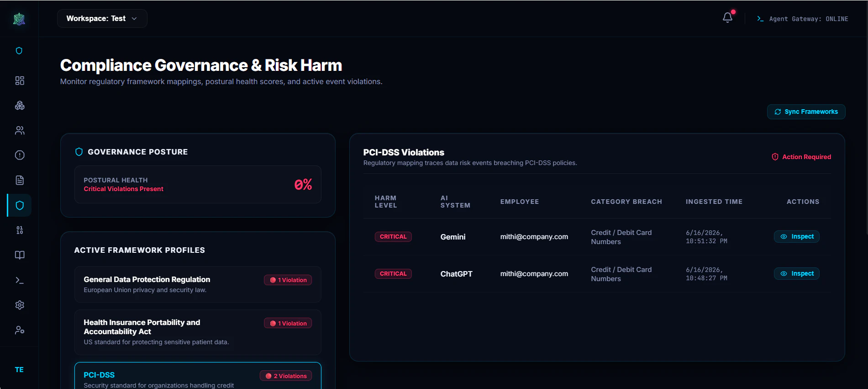Open the dashboard grid sidebar icon
Viewport: 868px width, 389px height.
tap(20, 80)
